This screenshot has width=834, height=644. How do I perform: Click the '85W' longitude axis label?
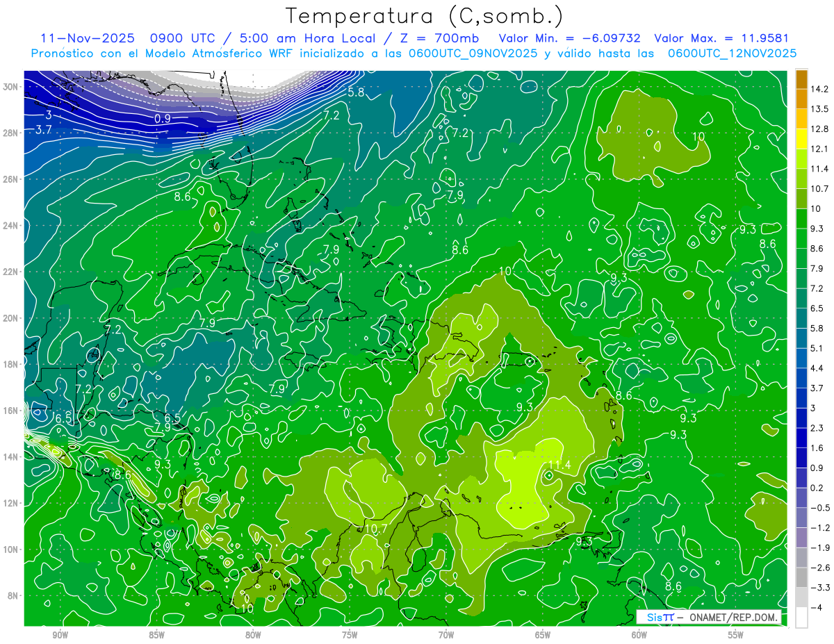click(x=156, y=635)
